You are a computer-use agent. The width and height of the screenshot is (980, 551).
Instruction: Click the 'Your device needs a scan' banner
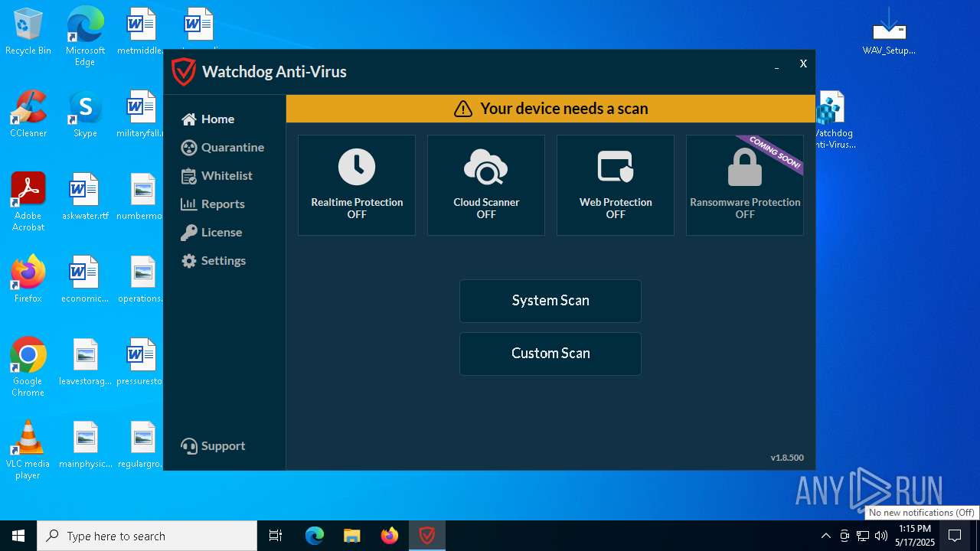pyautogui.click(x=550, y=109)
